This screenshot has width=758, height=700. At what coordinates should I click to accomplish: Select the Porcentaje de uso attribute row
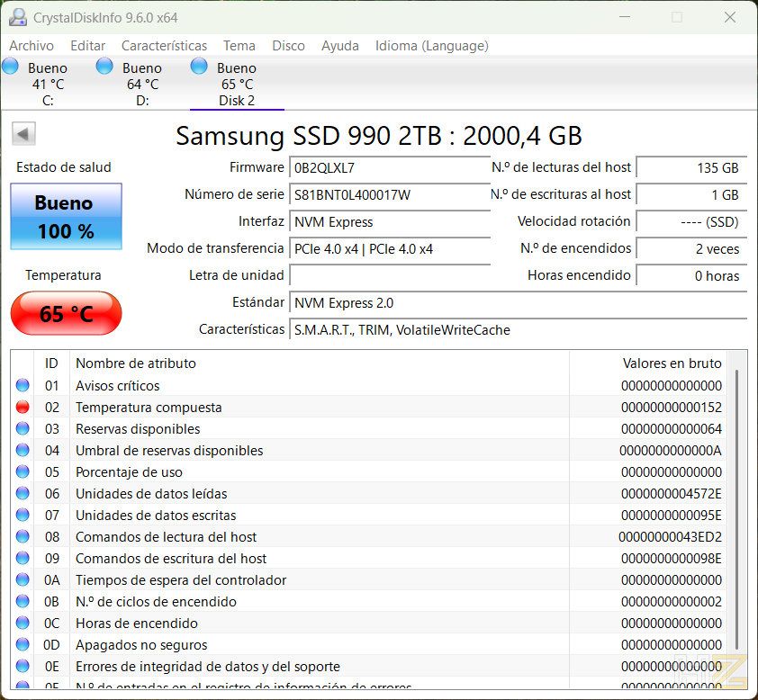(x=369, y=472)
